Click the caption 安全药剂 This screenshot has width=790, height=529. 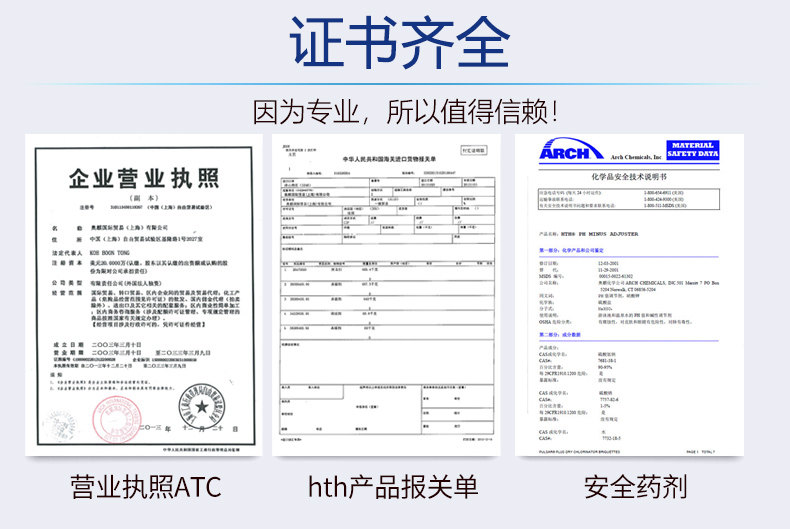coord(635,487)
